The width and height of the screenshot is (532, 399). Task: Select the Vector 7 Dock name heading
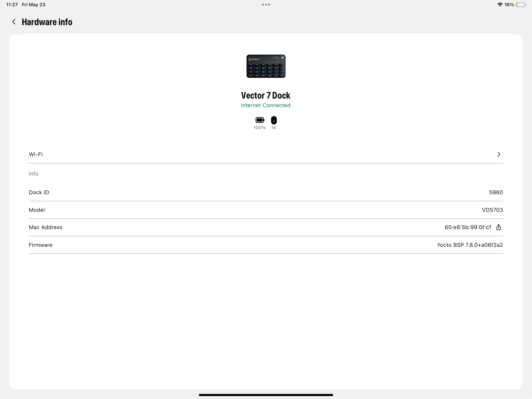pyautogui.click(x=266, y=95)
